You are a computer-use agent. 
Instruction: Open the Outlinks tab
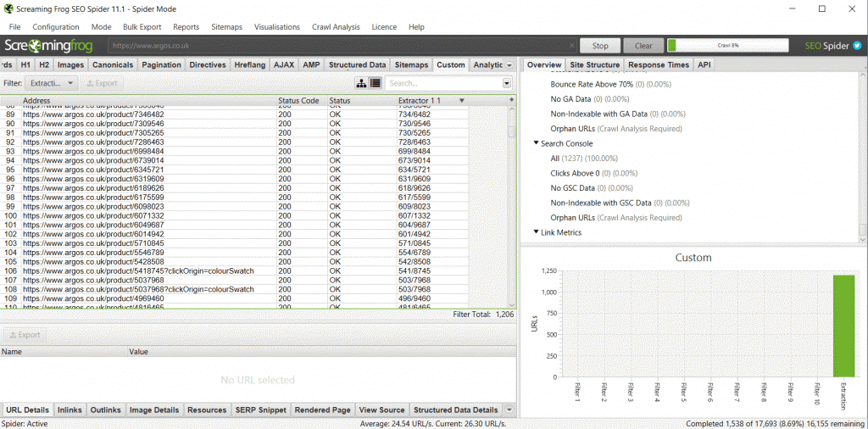point(105,410)
